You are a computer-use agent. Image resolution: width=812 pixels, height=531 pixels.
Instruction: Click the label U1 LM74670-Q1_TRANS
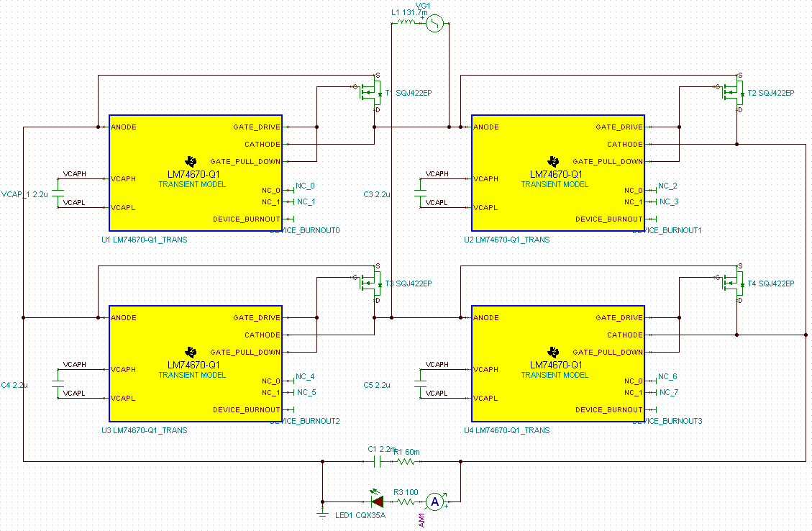[145, 240]
